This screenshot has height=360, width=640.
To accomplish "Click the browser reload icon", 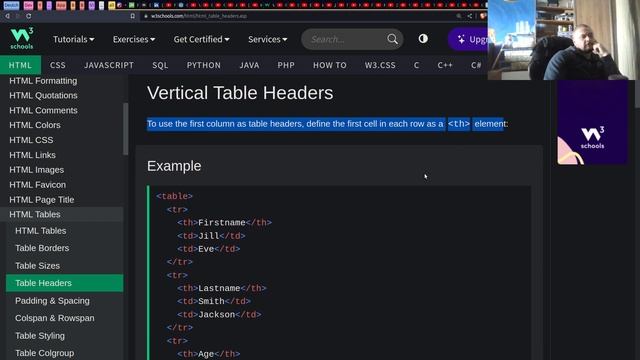I will 29,16.
